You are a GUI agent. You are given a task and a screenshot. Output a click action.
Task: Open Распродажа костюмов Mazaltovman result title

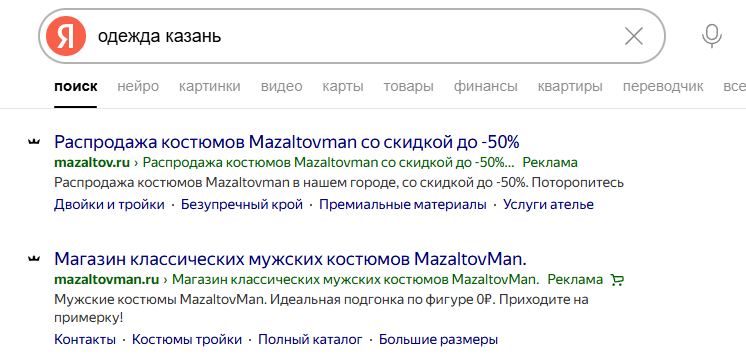click(287, 142)
